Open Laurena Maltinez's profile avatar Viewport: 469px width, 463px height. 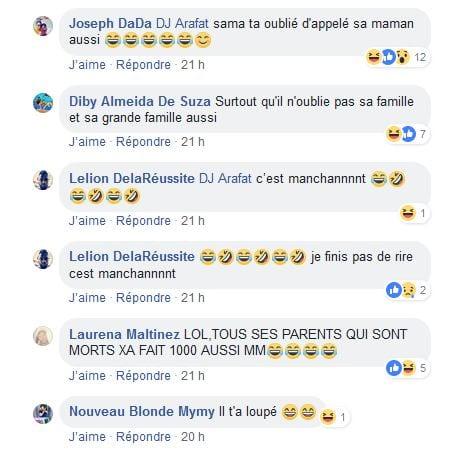point(43,336)
